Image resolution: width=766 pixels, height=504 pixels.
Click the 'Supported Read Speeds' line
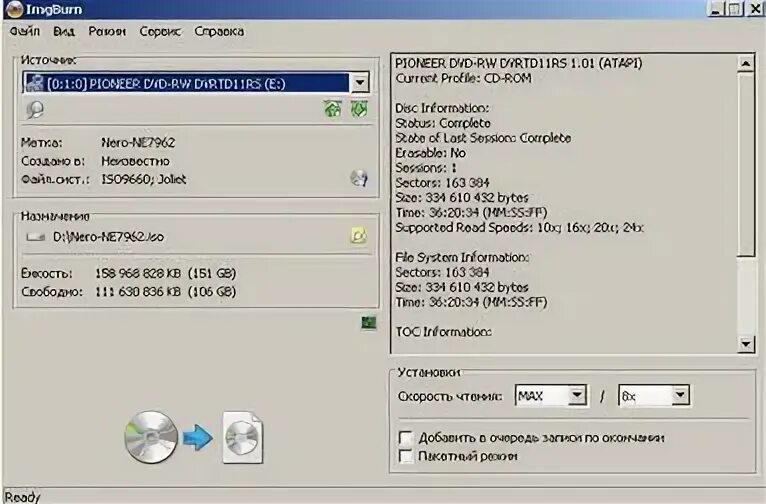[x=519, y=228]
